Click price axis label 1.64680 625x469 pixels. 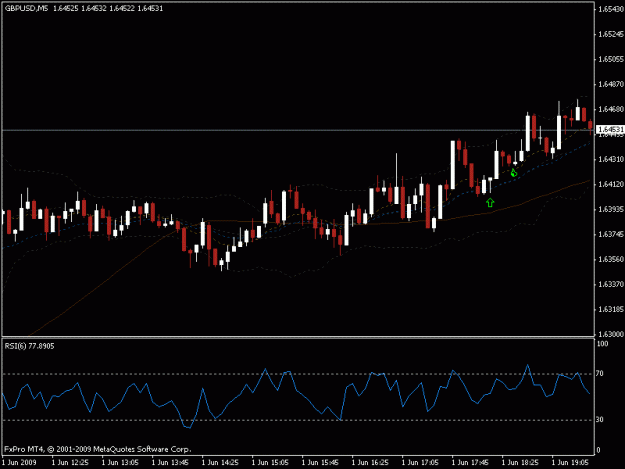coord(611,109)
